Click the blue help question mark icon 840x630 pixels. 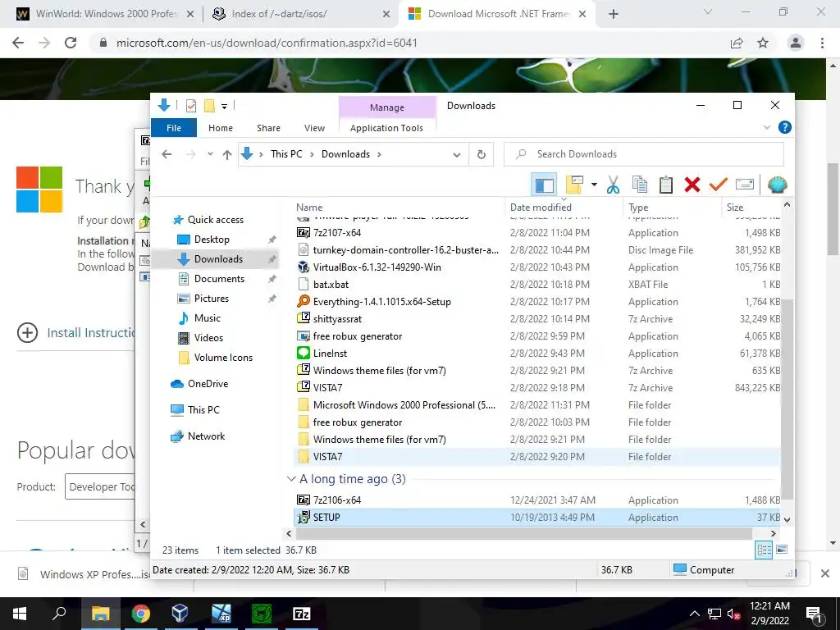pyautogui.click(x=785, y=127)
